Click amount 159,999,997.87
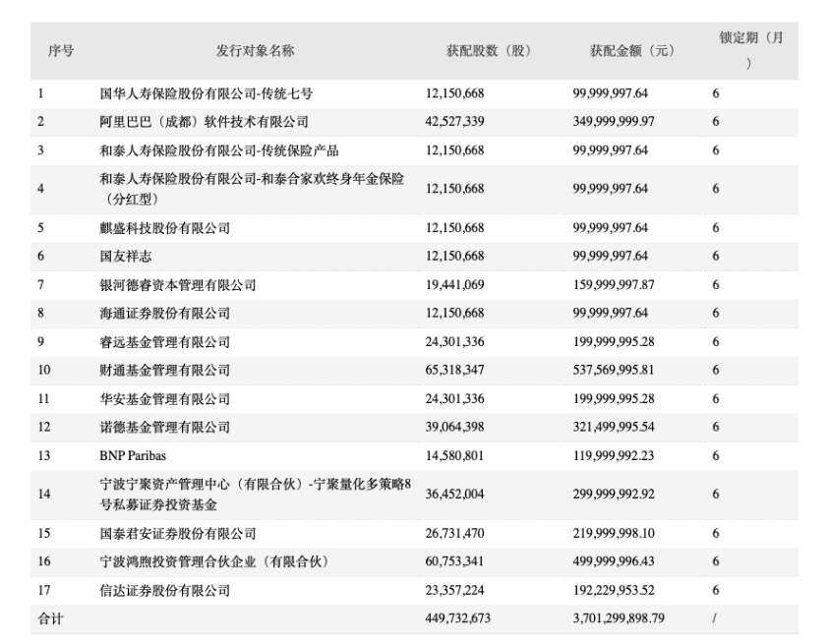Image resolution: width=829 pixels, height=644 pixels. [614, 285]
